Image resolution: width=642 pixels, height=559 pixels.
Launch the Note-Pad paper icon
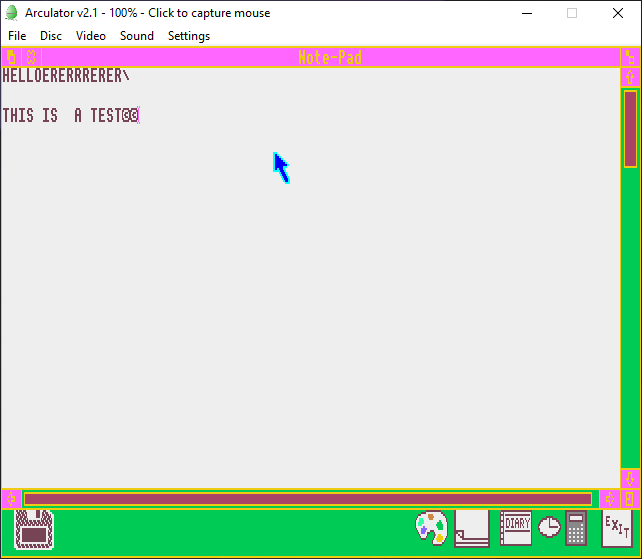click(x=471, y=527)
